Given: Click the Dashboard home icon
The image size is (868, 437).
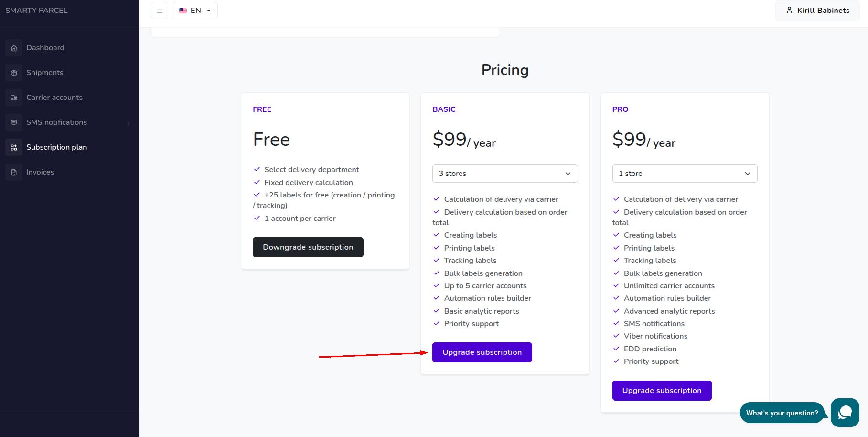Looking at the screenshot, I should [x=14, y=48].
